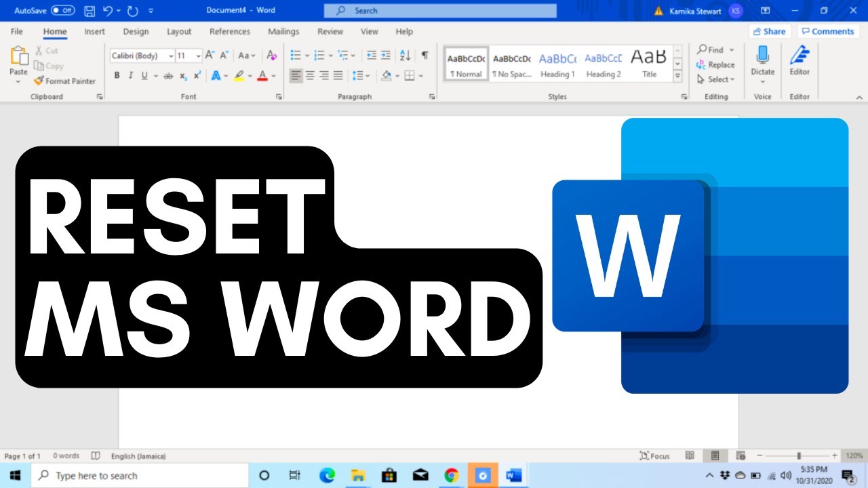
Task: Click Focus mode in status bar
Action: 655,456
